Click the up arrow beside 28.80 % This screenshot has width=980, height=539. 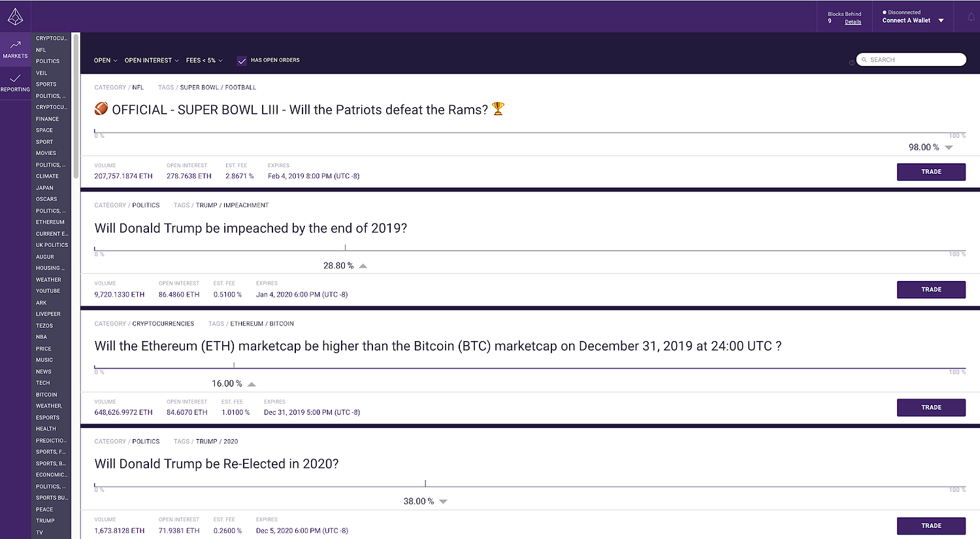click(363, 266)
